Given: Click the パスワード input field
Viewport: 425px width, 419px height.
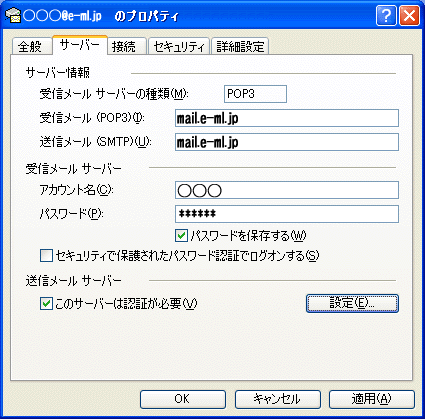Looking at the screenshot, I should click(287, 214).
